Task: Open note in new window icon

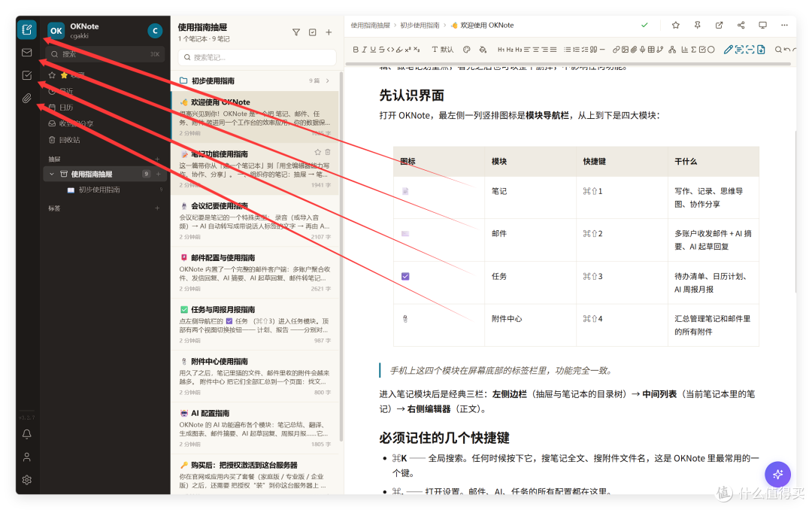Action: [x=720, y=25]
